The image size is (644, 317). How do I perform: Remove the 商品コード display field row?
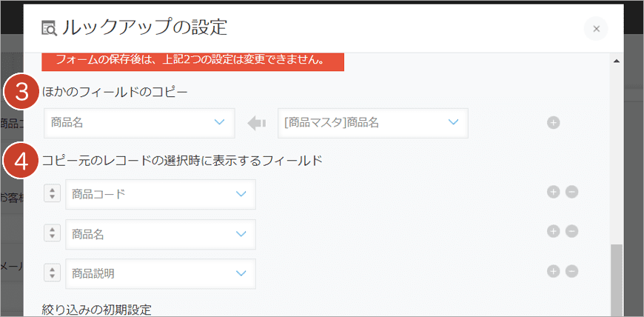pyautogui.click(x=571, y=192)
